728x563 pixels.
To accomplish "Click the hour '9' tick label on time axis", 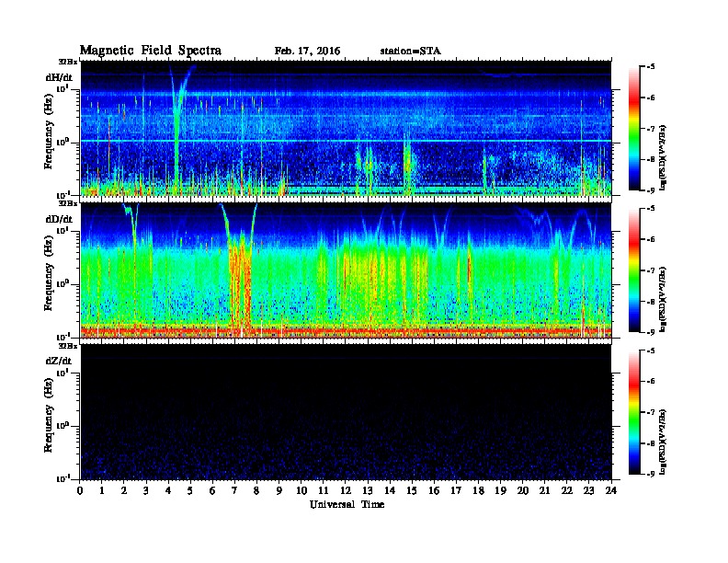I will pyautogui.click(x=279, y=490).
